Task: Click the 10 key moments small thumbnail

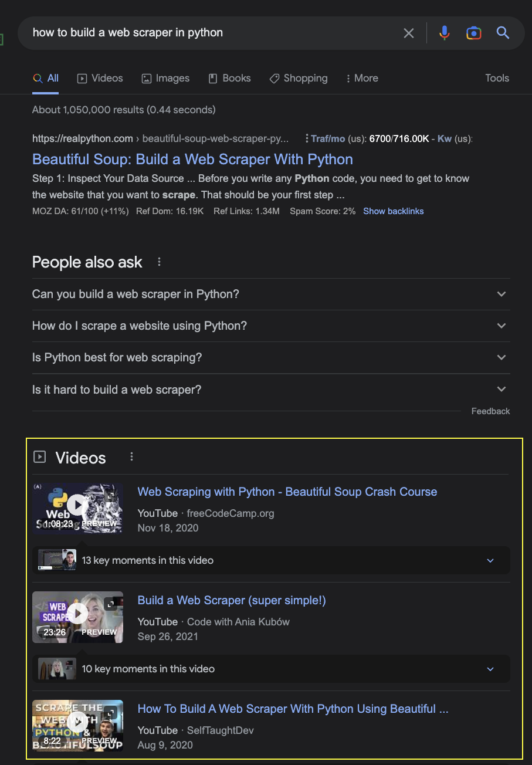Action: (57, 669)
